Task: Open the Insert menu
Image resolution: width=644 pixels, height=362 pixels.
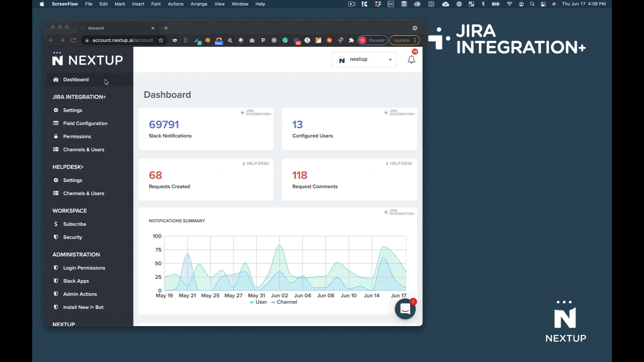Action: click(138, 4)
